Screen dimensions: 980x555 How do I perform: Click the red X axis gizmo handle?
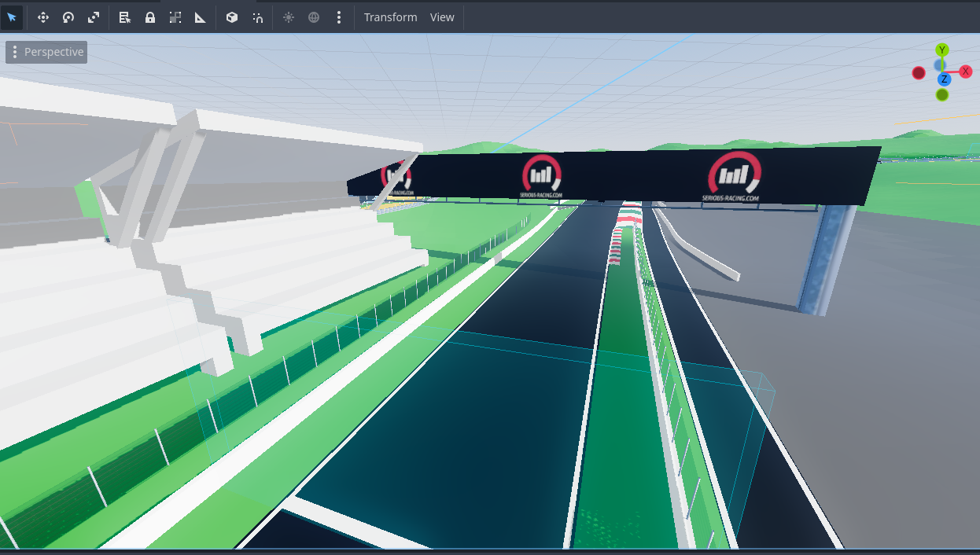[966, 72]
